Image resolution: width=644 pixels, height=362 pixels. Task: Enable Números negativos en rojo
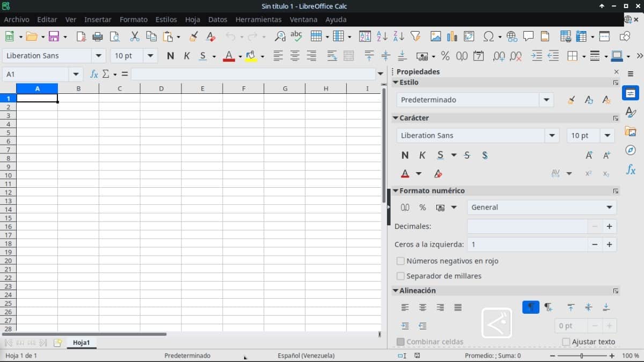coord(400,261)
